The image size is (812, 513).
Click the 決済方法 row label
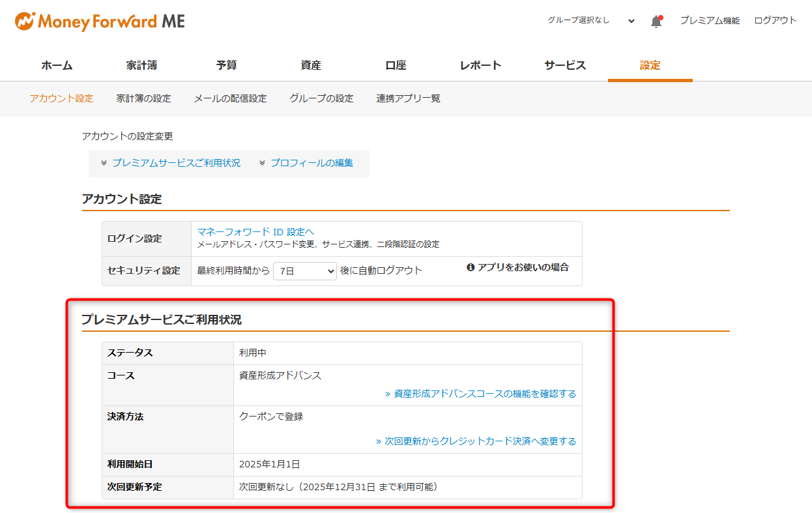[126, 417]
